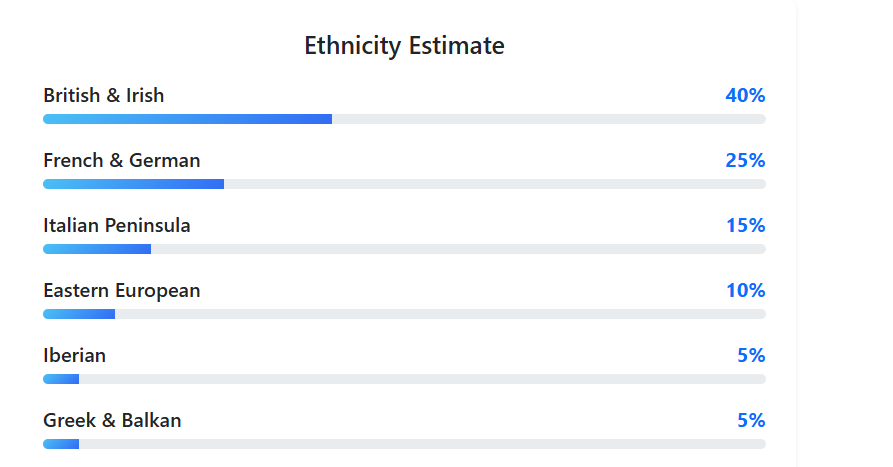Screen dimensions: 893x467
Task: Click the filled part of British & Irish bar
Action: (x=187, y=119)
